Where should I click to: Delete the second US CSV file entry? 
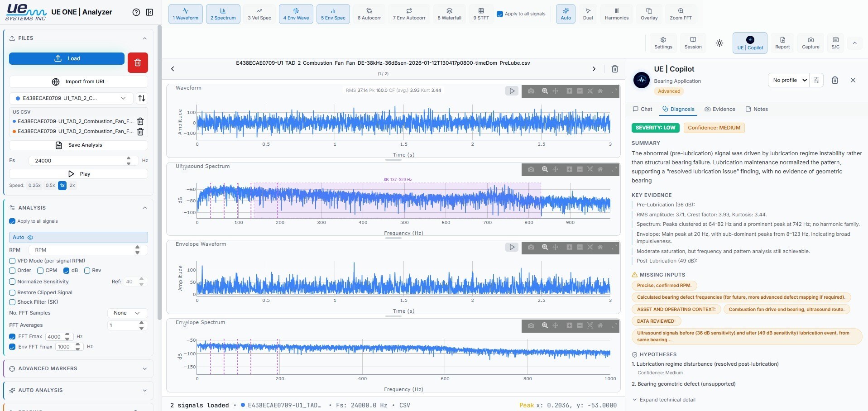pyautogui.click(x=140, y=131)
